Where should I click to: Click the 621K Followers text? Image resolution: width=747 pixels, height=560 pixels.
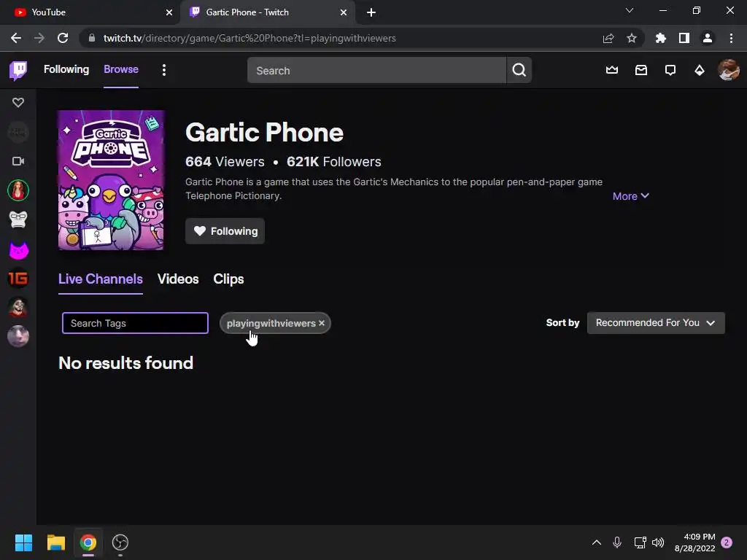tap(334, 162)
